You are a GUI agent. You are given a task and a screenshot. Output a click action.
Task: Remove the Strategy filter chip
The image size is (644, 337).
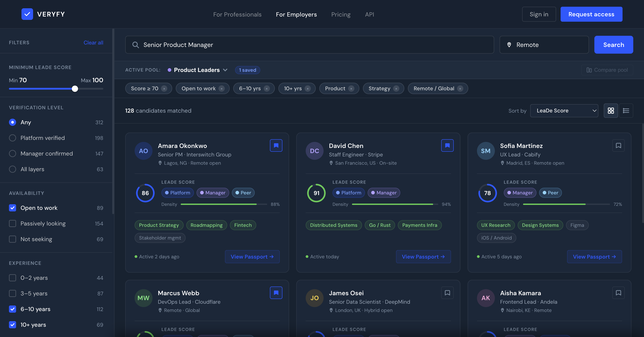[396, 88]
